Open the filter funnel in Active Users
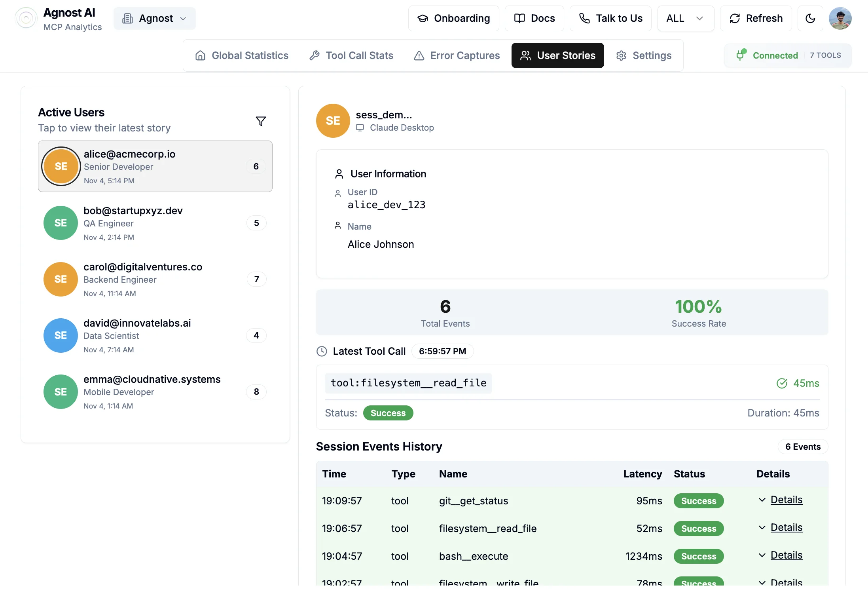Image resolution: width=868 pixels, height=597 pixels. (261, 121)
